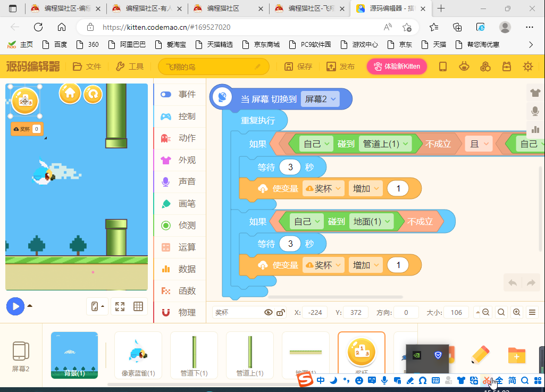Image resolution: width=545 pixels, height=392 pixels.
Task: Open first 奖杯 variable dropdown
Action: tap(323, 188)
